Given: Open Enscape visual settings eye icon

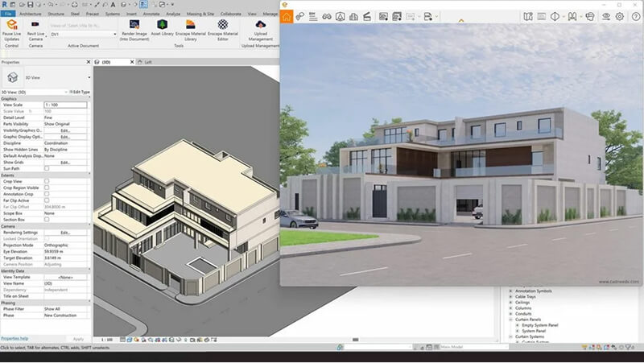Looking at the screenshot, I should (606, 16).
